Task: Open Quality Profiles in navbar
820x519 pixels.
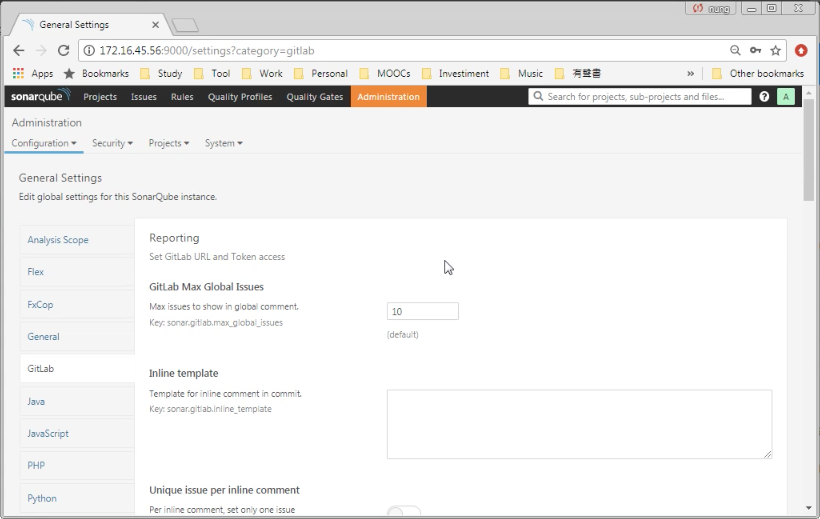Action: tap(240, 96)
